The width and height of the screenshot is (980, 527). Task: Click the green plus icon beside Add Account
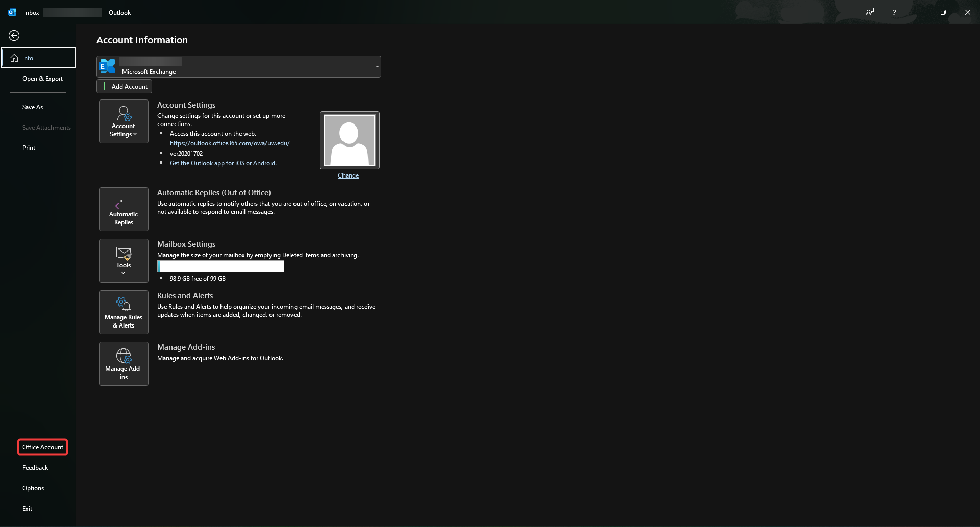[104, 86]
